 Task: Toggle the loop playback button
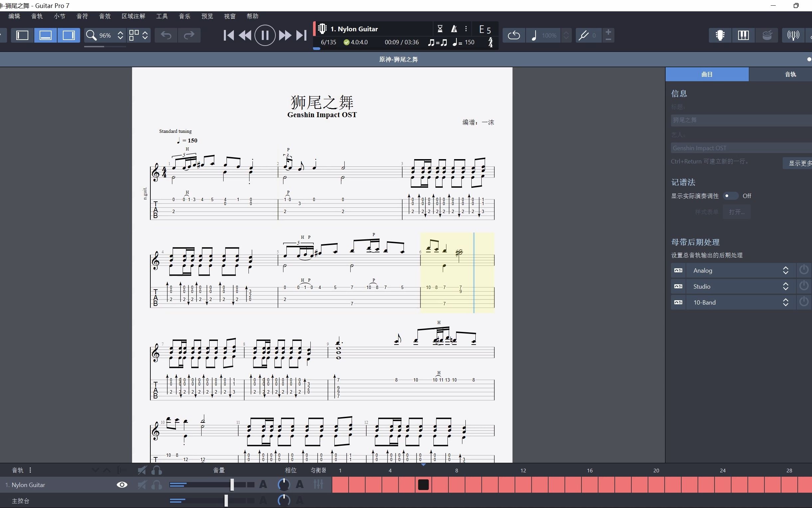point(514,35)
